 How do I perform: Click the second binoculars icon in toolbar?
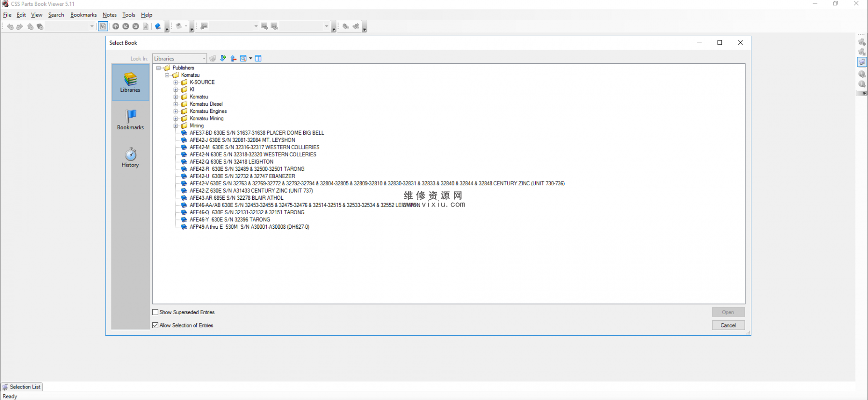356,27
